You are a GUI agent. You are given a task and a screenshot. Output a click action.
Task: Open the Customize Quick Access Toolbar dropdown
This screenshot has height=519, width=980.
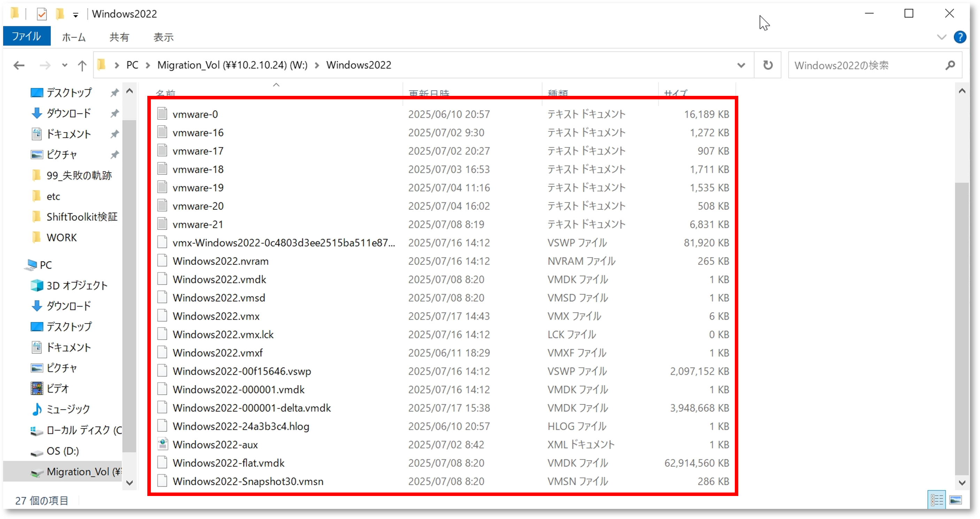[x=76, y=15]
